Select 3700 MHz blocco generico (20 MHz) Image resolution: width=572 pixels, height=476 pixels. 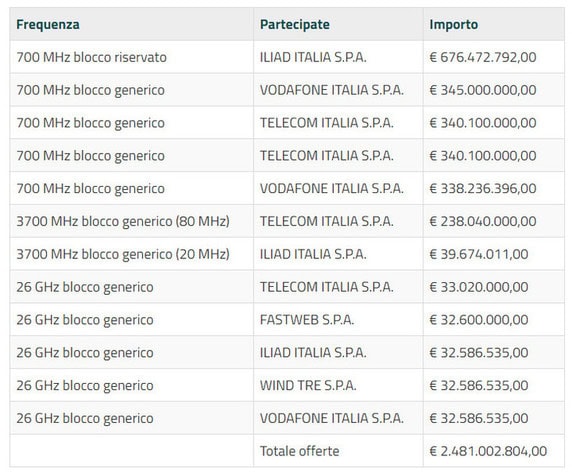(x=123, y=254)
